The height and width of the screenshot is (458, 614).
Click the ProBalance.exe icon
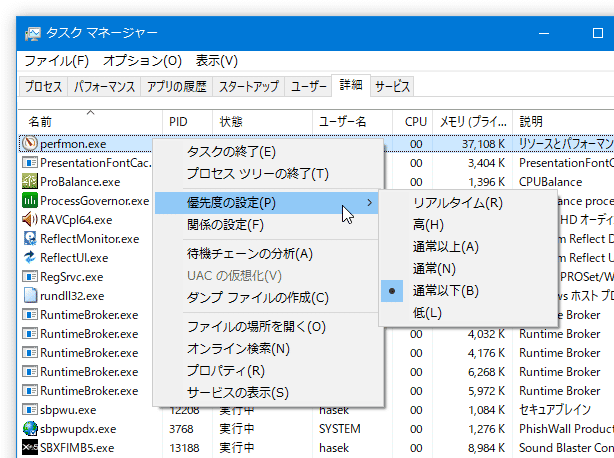(x=30, y=182)
